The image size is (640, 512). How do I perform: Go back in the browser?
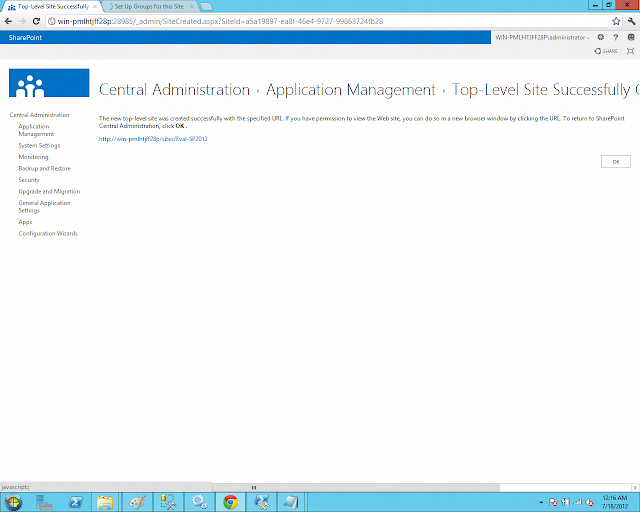coord(9,21)
